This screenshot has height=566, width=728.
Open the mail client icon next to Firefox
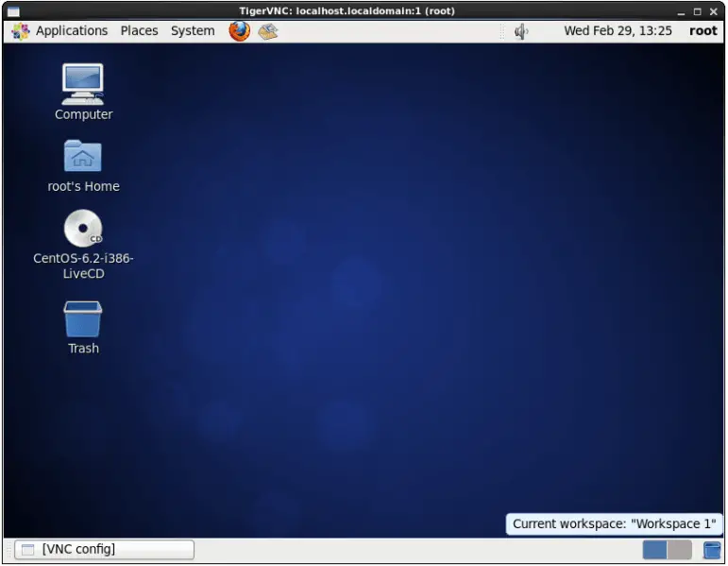(268, 30)
